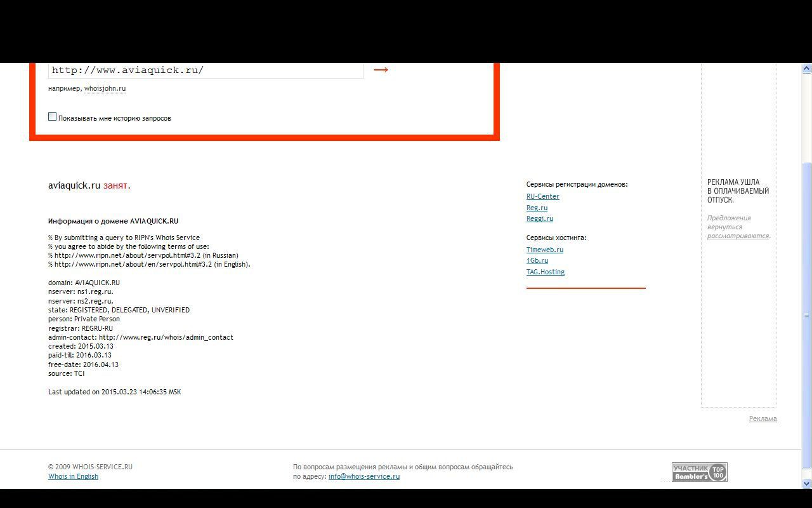Open the Reg.ru registrar link

[x=537, y=208]
